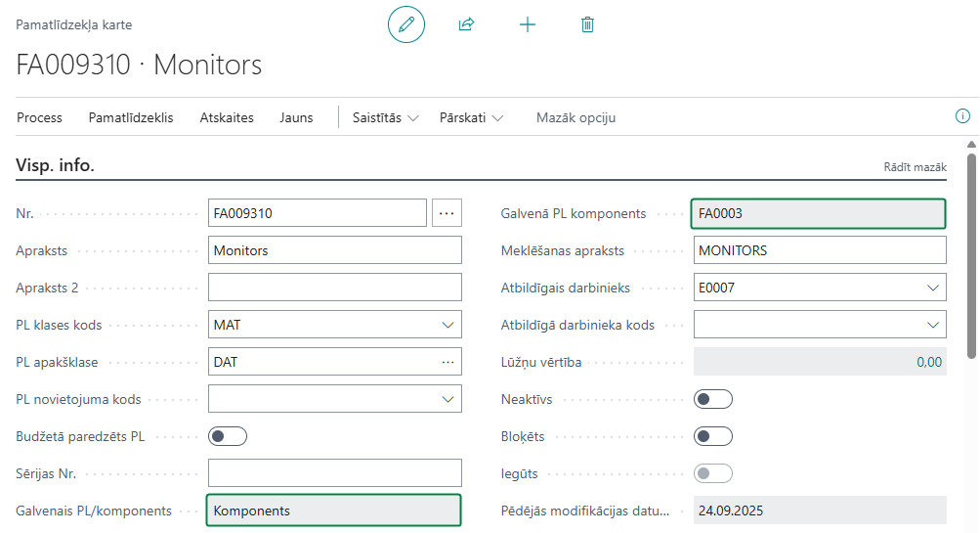Turn on the Bloķēts switch
The width and height of the screenshot is (980, 533).
712,436
